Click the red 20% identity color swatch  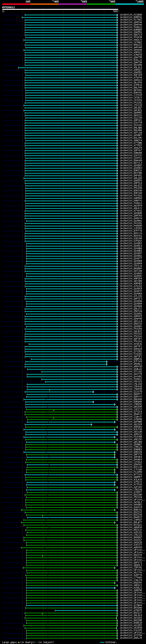(16, 4)
